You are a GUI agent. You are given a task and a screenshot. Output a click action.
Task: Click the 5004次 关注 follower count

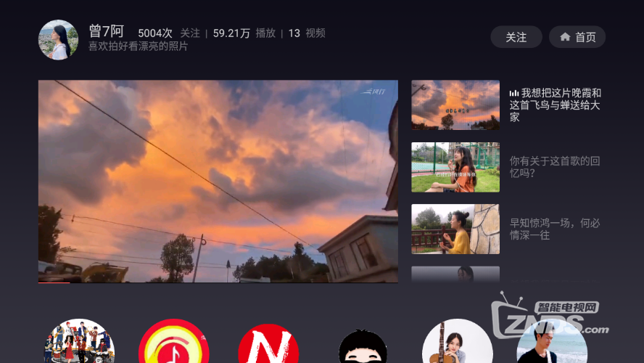169,33
